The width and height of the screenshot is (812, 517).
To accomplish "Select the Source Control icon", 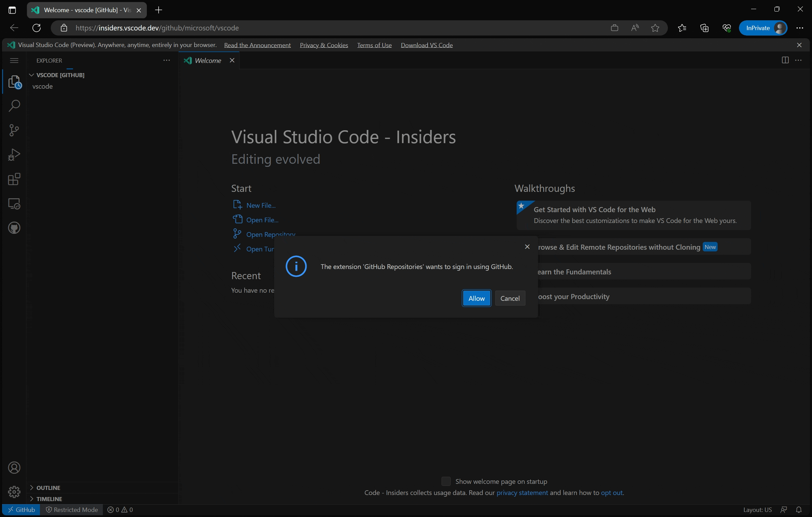I will tap(15, 130).
